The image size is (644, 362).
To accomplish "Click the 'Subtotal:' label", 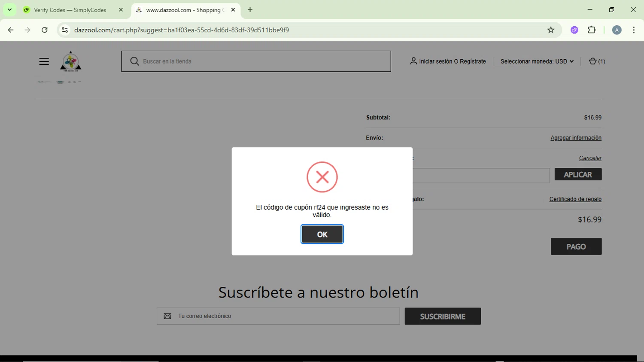I will (x=378, y=118).
